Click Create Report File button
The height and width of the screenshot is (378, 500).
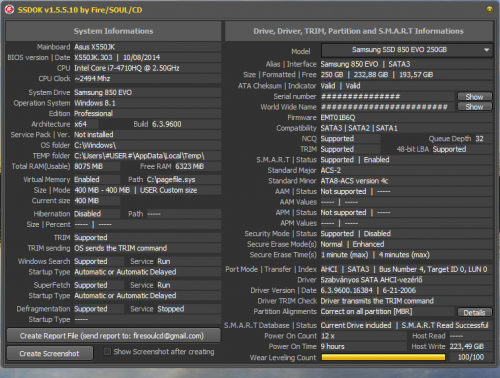pos(113,336)
